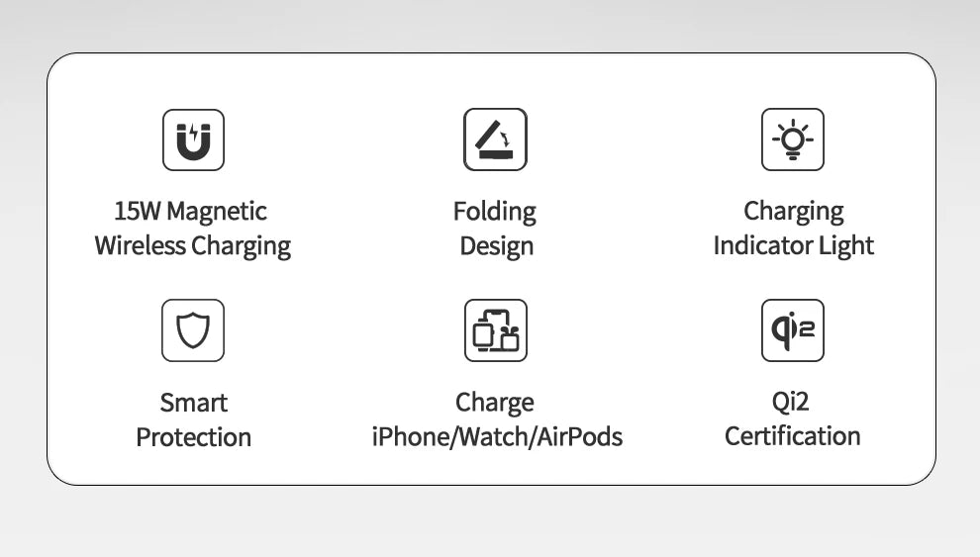Click the 'Charging' word above Indicator Light
The image size is (980, 557).
pyautogui.click(x=793, y=213)
